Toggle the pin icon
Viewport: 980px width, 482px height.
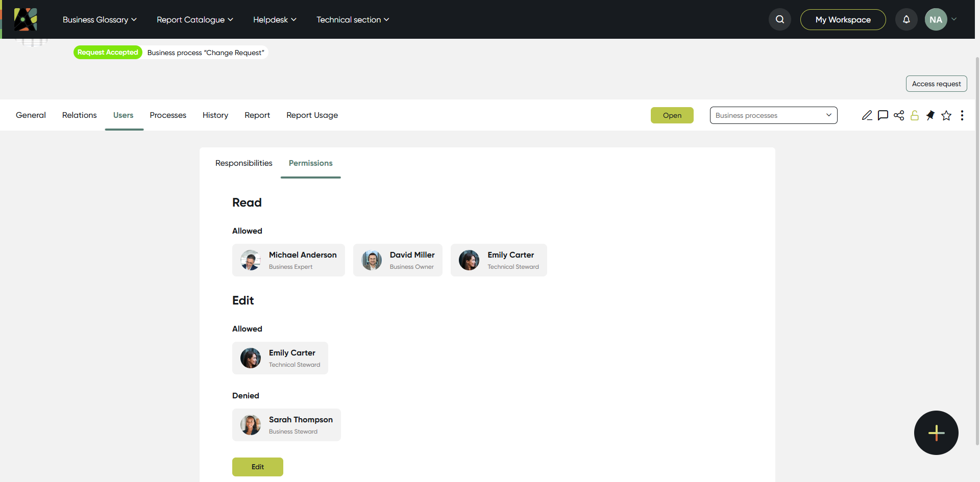[x=930, y=115]
